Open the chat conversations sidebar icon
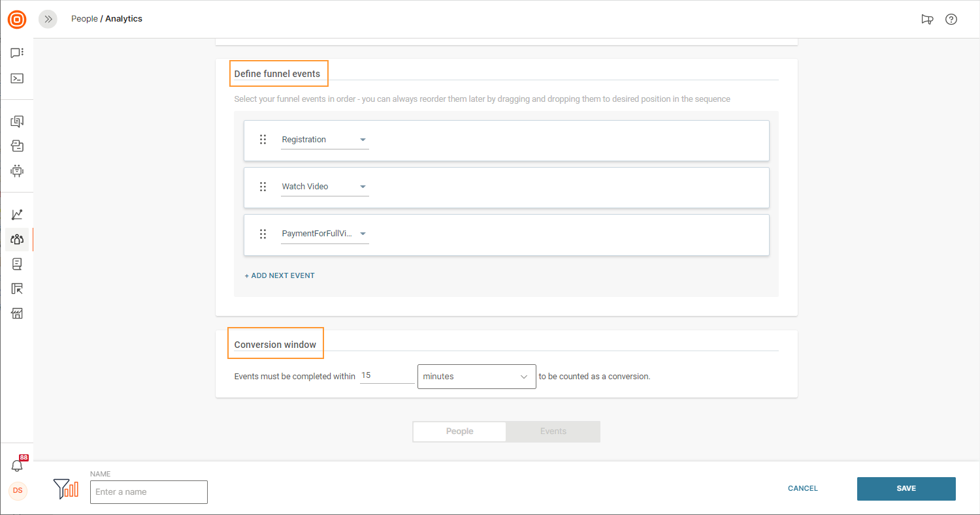The image size is (980, 515). pyautogui.click(x=17, y=53)
